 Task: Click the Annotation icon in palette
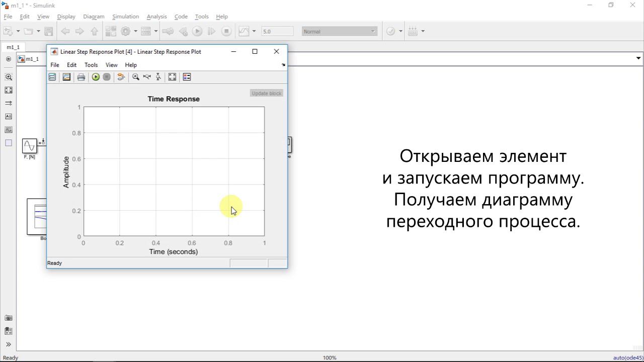pos(9,116)
